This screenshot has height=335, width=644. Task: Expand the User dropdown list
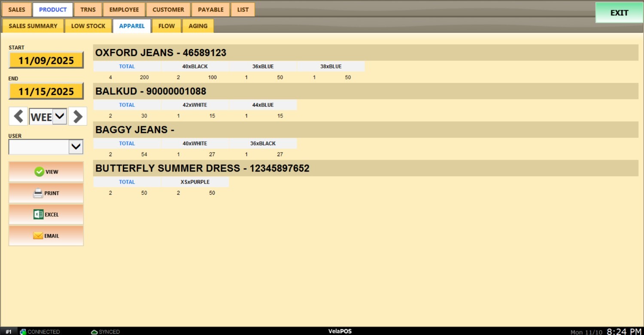pos(76,147)
